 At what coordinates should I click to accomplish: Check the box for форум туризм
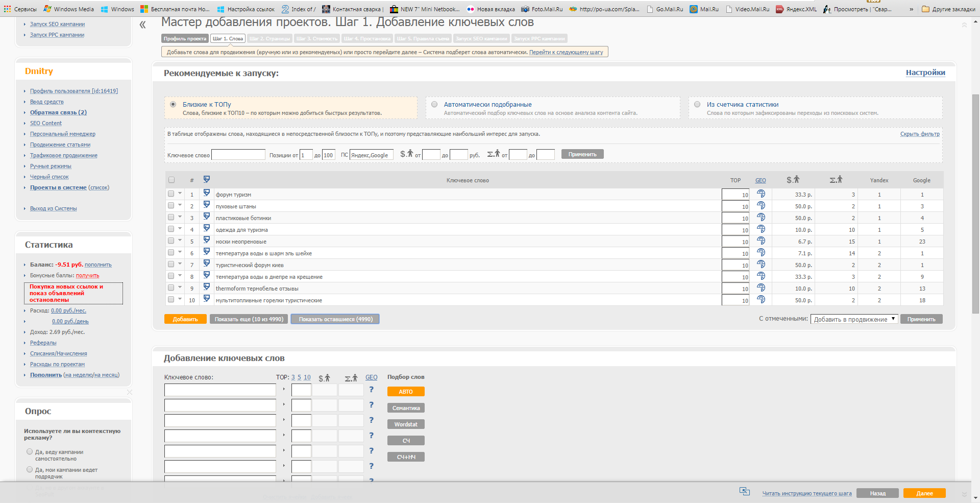[171, 194]
